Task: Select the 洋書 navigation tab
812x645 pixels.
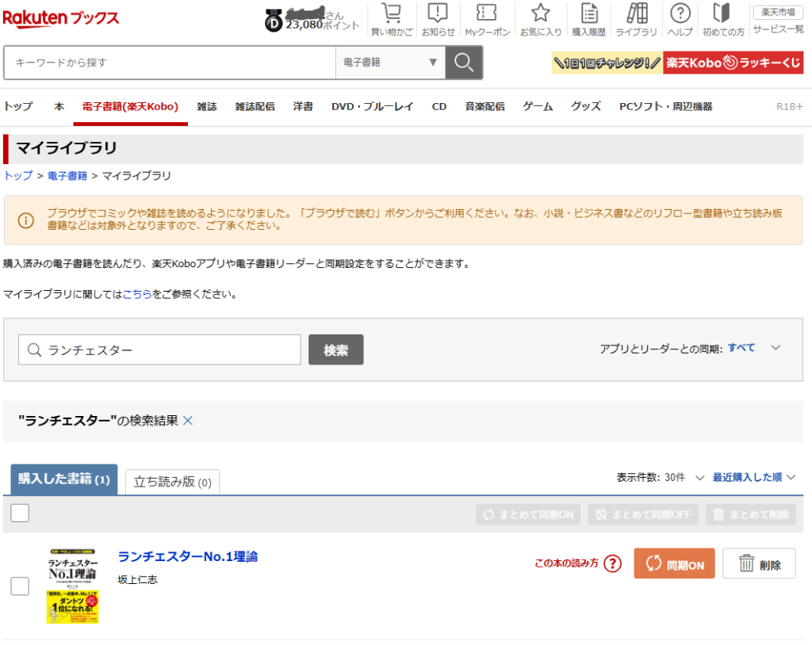Action: point(303,107)
